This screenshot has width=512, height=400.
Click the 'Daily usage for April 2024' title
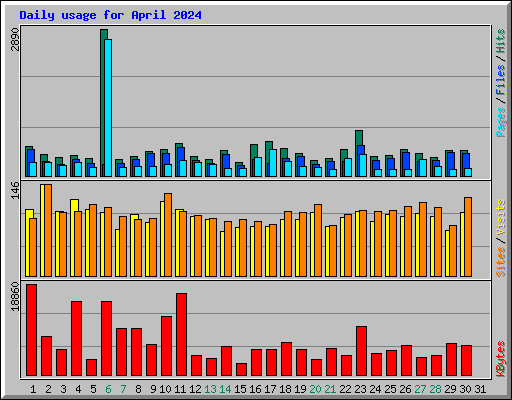(x=110, y=15)
